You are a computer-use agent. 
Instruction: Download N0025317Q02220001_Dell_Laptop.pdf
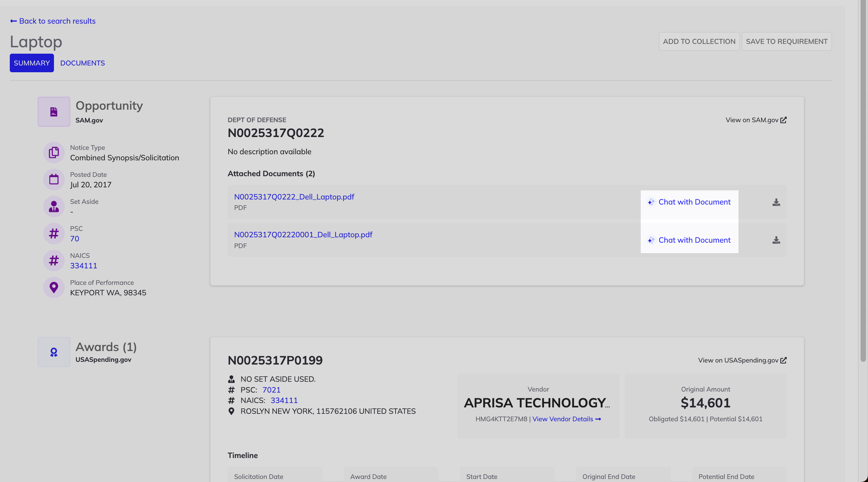(x=776, y=240)
